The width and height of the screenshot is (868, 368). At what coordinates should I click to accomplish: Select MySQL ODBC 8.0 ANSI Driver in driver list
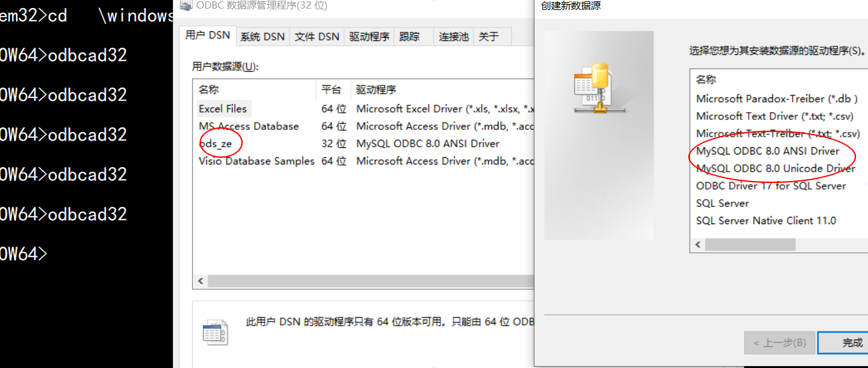(x=768, y=151)
